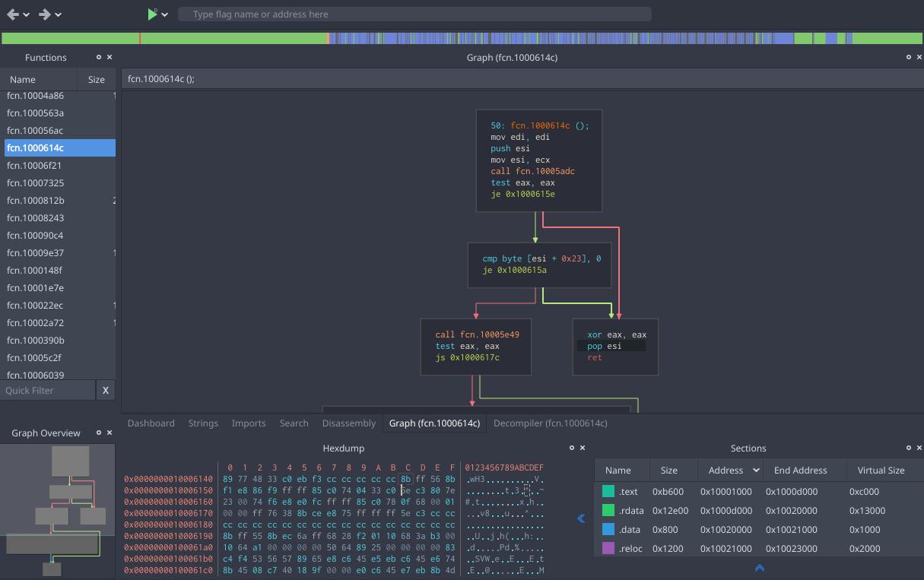This screenshot has width=924, height=580.
Task: Click the .text section color swatch
Action: point(608,492)
